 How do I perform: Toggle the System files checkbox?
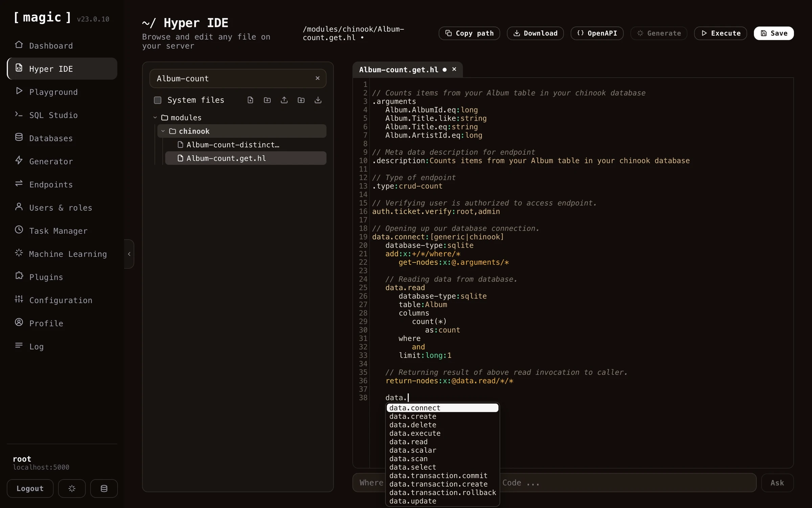tap(158, 100)
